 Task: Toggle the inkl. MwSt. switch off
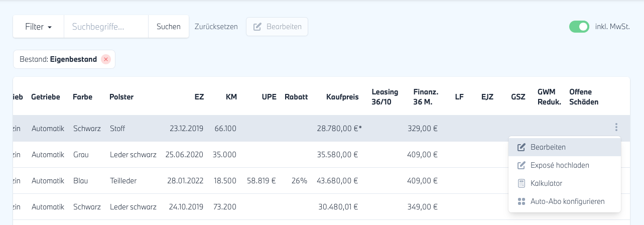coord(579,27)
